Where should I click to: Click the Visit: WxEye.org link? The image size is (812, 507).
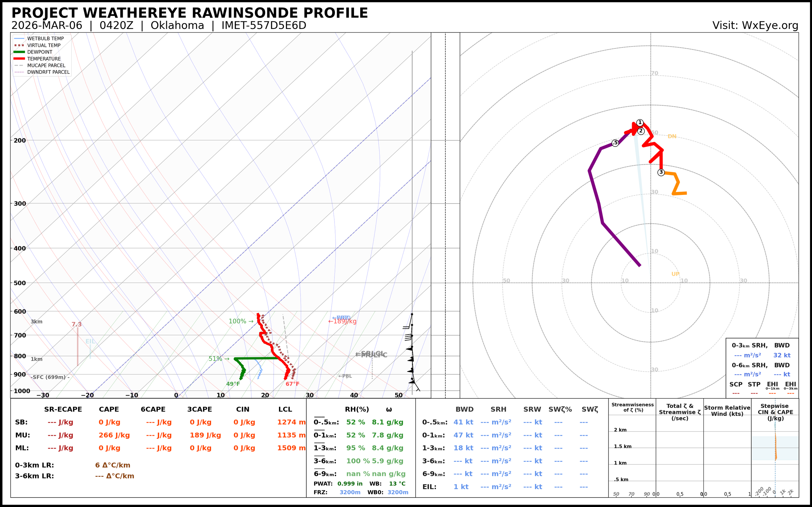(x=755, y=25)
